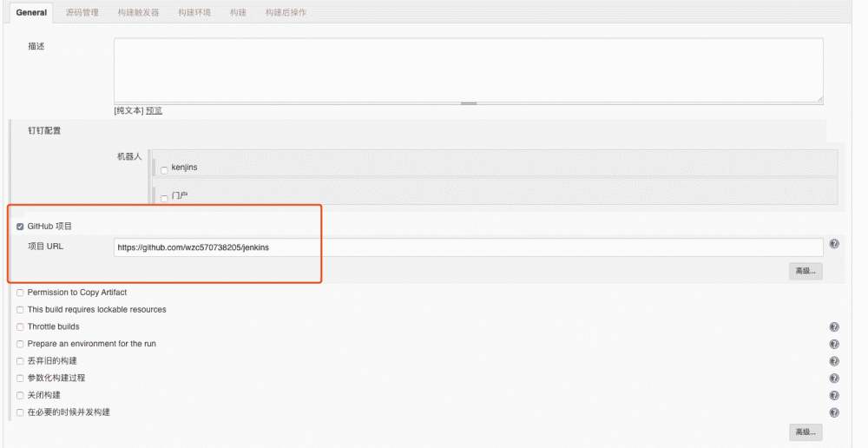868x448 pixels.
Task: Go to the 构建环境 tab
Action: [x=194, y=12]
